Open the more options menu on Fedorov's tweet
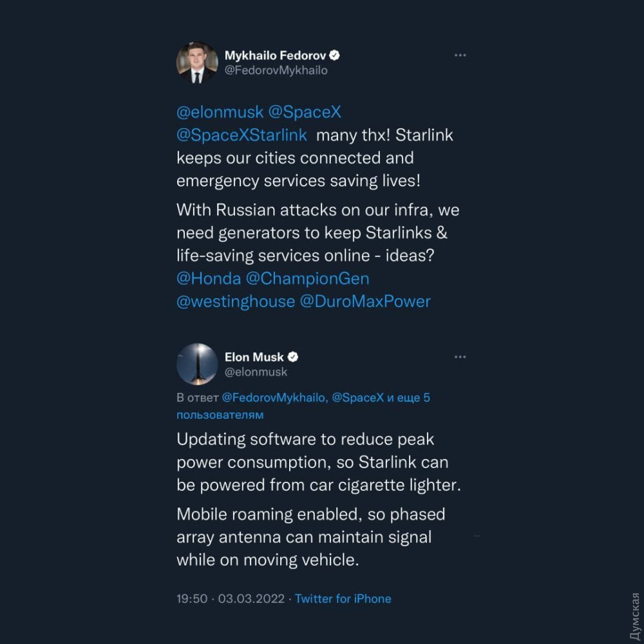 point(460,55)
